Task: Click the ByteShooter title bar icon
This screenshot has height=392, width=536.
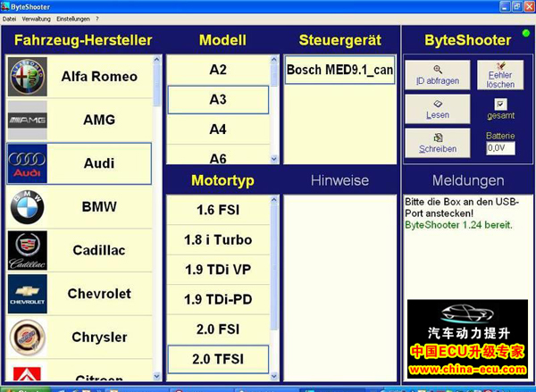Action: pyautogui.click(x=4, y=6)
